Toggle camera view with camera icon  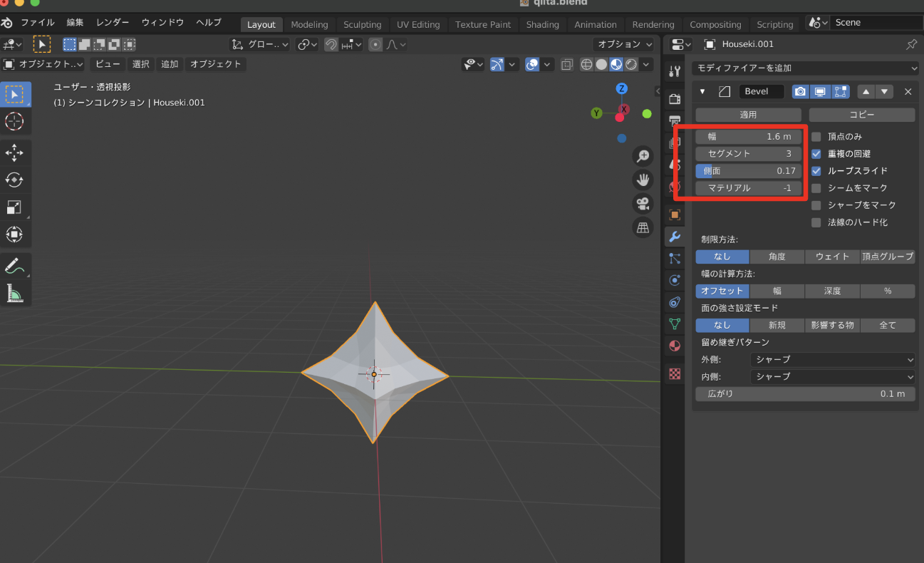tap(643, 204)
